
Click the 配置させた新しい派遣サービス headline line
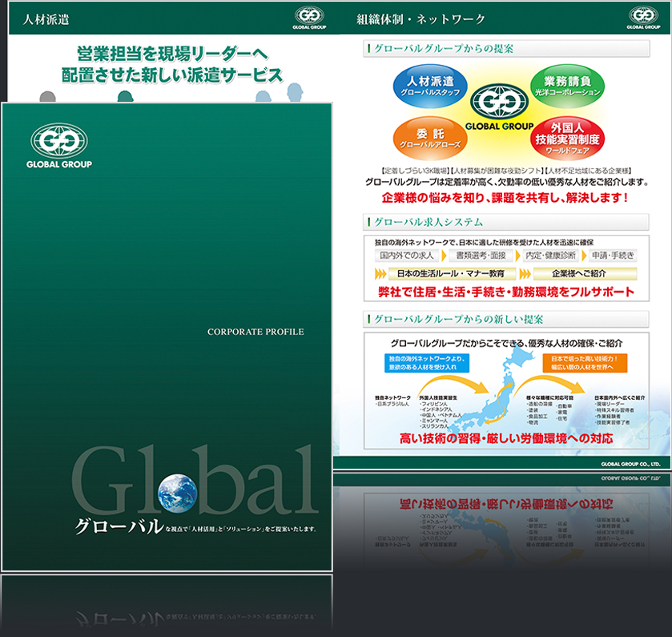pyautogui.click(x=172, y=75)
